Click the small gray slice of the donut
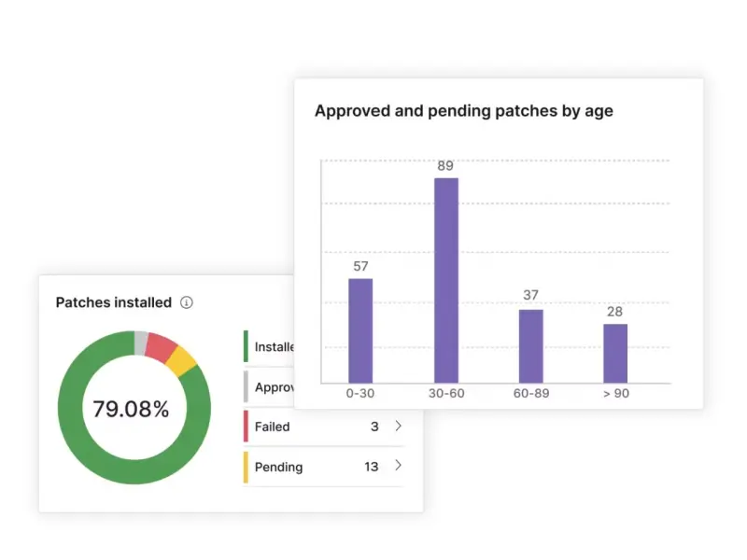The width and height of the screenshot is (747, 560). [x=140, y=342]
